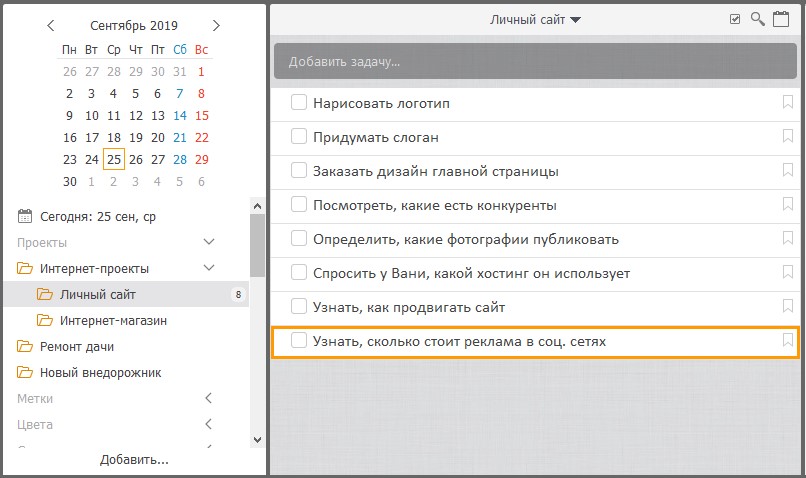Bookmark the 'Спросить у Вани' hosting task
This screenshot has width=806, height=478.
point(787,271)
